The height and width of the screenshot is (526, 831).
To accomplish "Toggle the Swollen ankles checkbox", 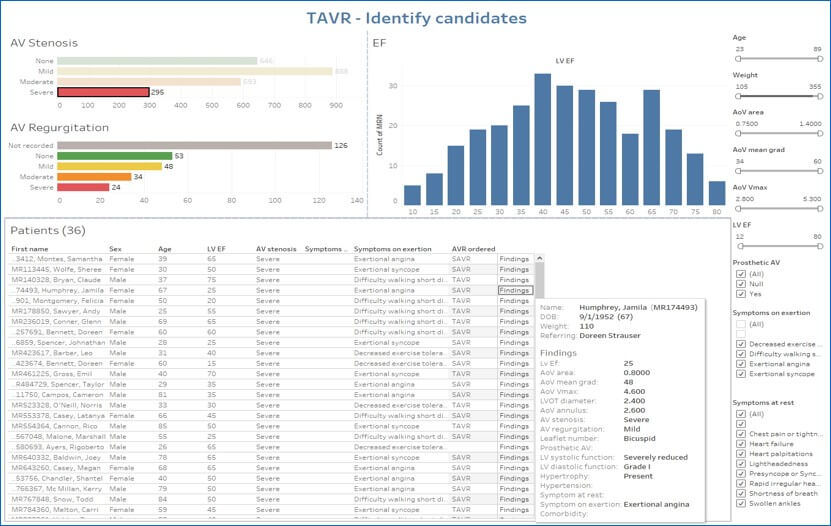I will [x=741, y=504].
